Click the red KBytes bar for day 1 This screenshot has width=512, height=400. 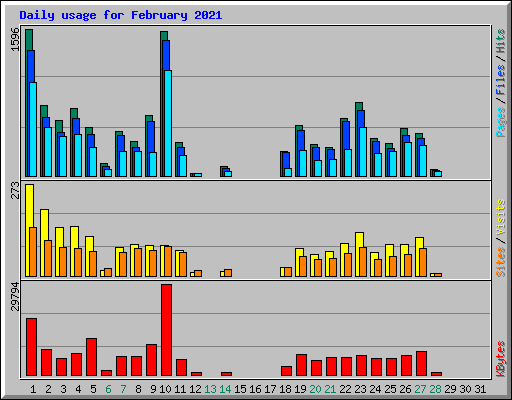tap(31, 347)
